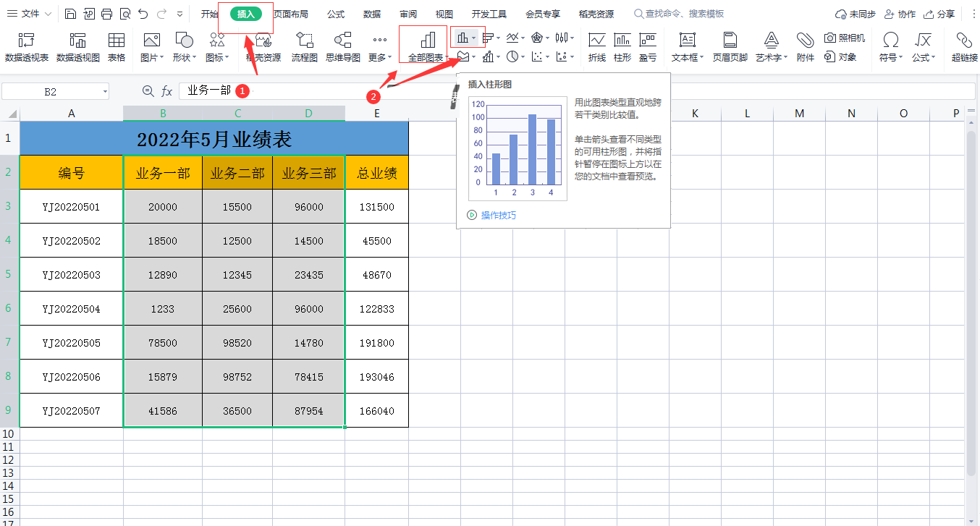This screenshot has width=980, height=526.
Task: Click the fx insert function icon
Action: [x=166, y=91]
